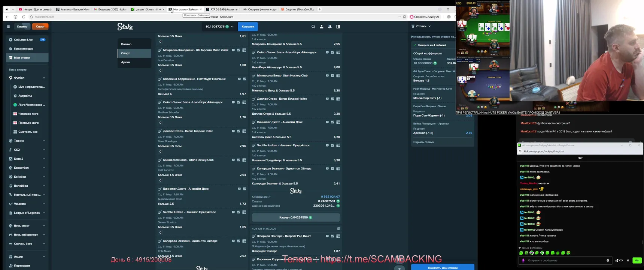The image size is (644, 270).
Task: Open Ставки betslip dropdown
Action: (x=421, y=26)
